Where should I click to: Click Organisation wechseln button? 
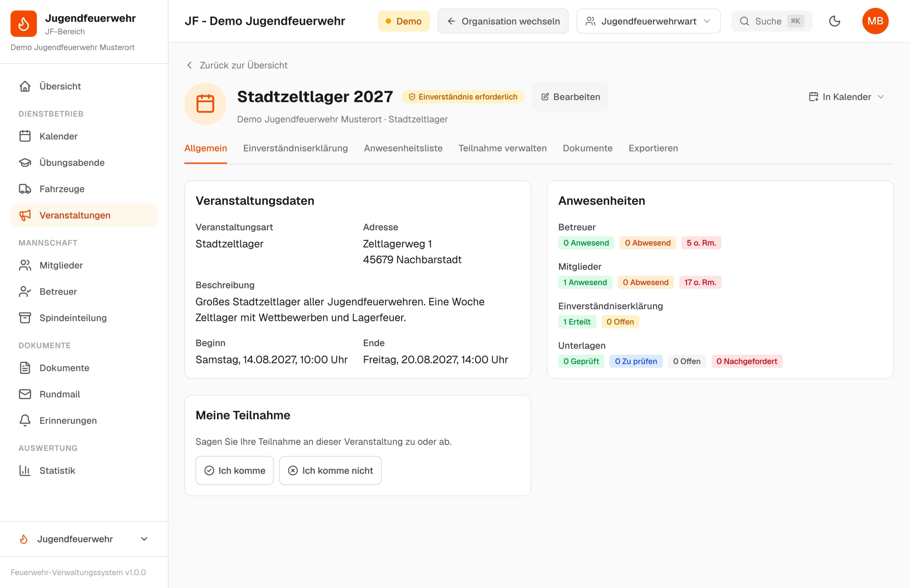(x=503, y=21)
